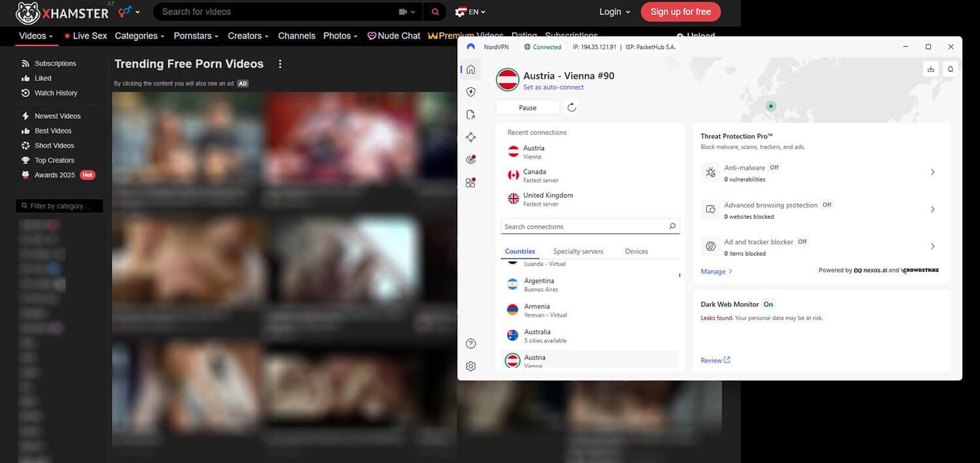Click the Pause button in NordVPN
Viewport: 980px width, 463px height.
pyautogui.click(x=528, y=108)
